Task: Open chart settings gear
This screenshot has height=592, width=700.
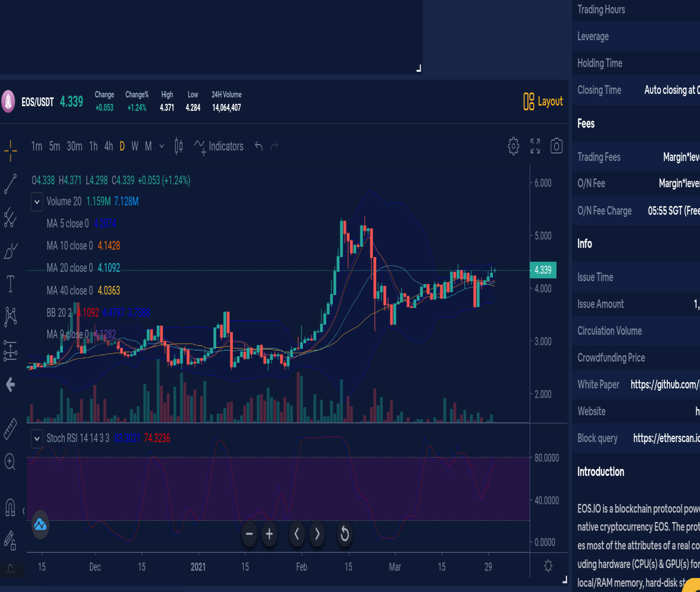Action: (513, 146)
